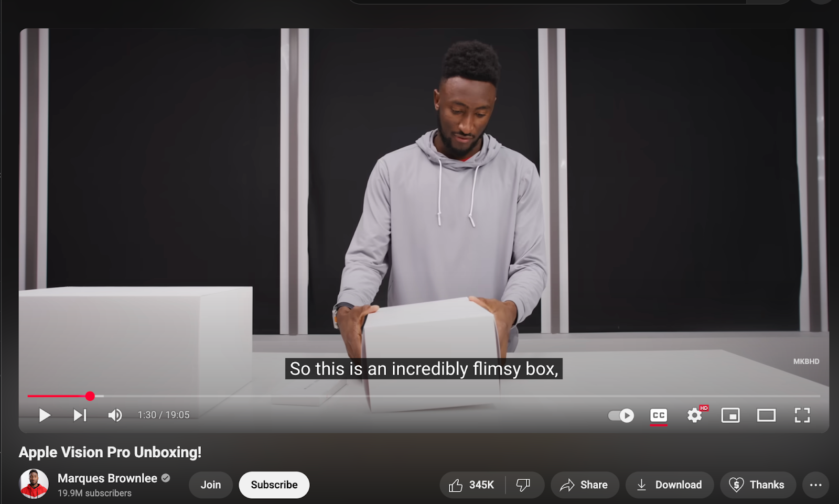Screen dimensions: 839x504
Task: Join the channel membership
Action: coord(211,485)
